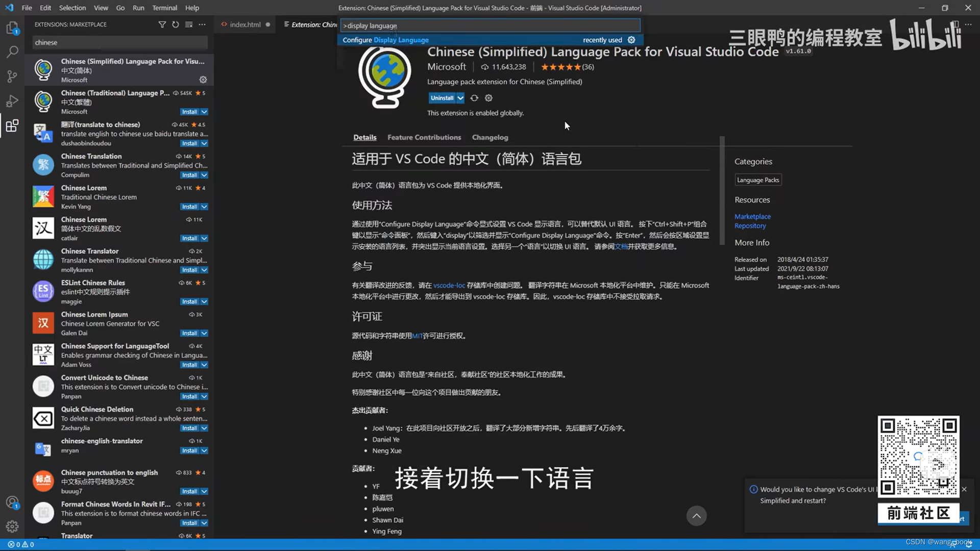Screen dimensions: 980x551
Task: Open More Actions menu in Extensions panel
Action: point(202,24)
